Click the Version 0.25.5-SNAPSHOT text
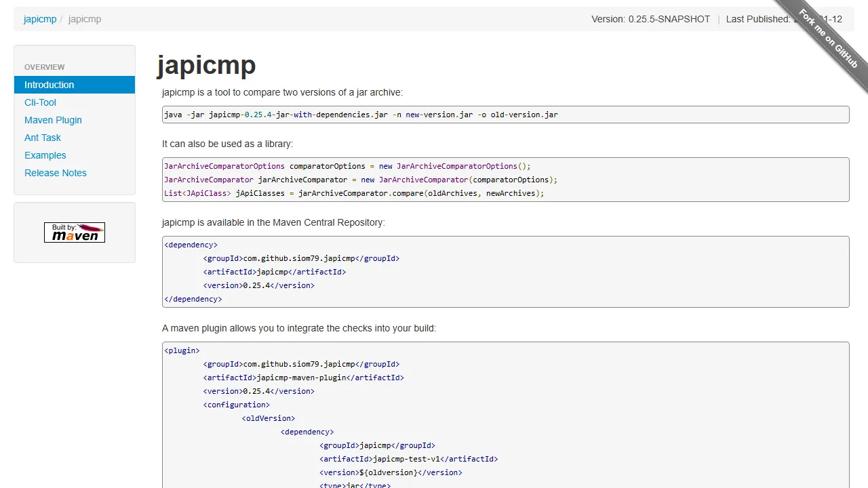 point(650,19)
